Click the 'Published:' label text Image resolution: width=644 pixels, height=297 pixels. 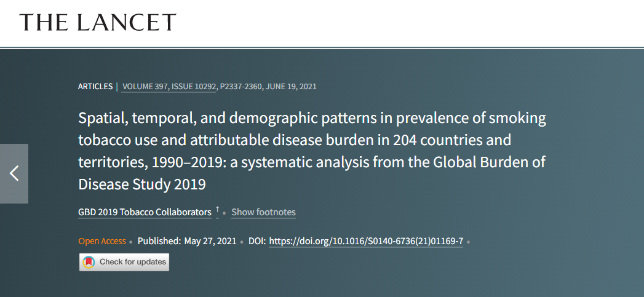[159, 241]
